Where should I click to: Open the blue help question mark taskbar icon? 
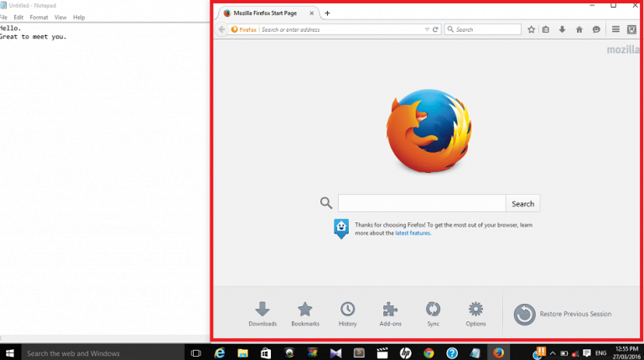tap(452, 353)
